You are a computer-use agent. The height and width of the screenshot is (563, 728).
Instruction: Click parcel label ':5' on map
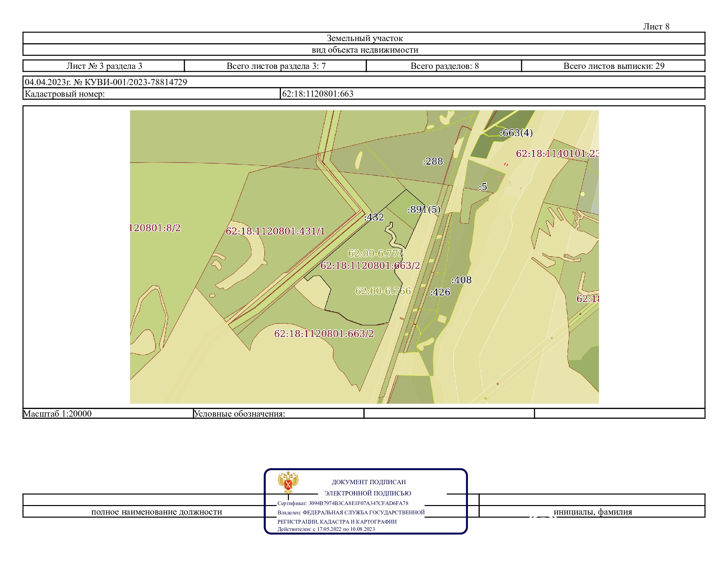(483, 187)
